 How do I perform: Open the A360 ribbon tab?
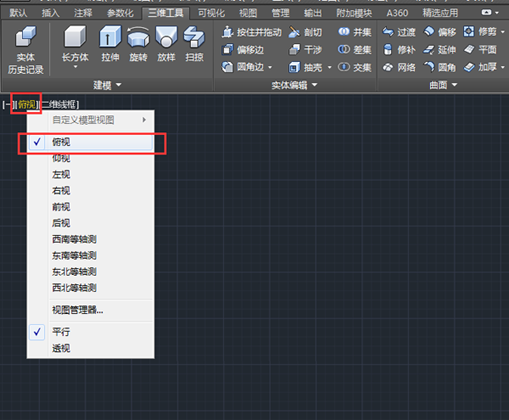[x=397, y=13]
